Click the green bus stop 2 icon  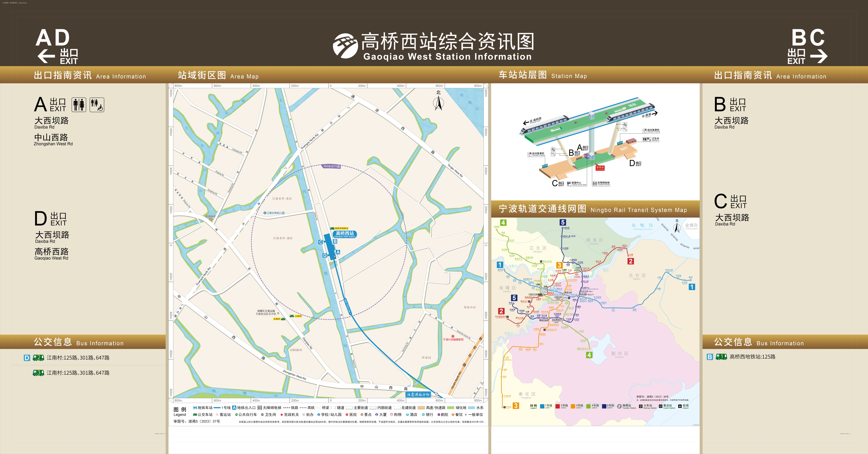coord(38,358)
